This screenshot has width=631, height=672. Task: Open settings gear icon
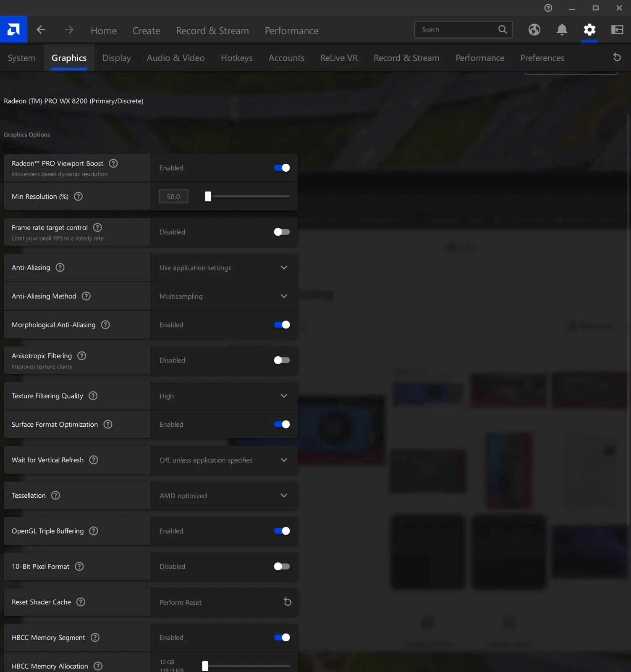point(589,29)
